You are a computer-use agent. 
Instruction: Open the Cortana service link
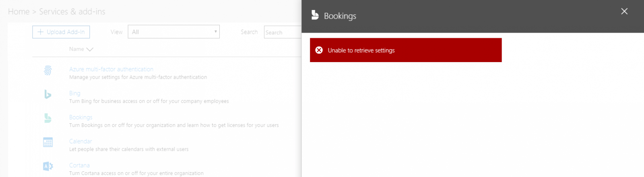pyautogui.click(x=79, y=165)
